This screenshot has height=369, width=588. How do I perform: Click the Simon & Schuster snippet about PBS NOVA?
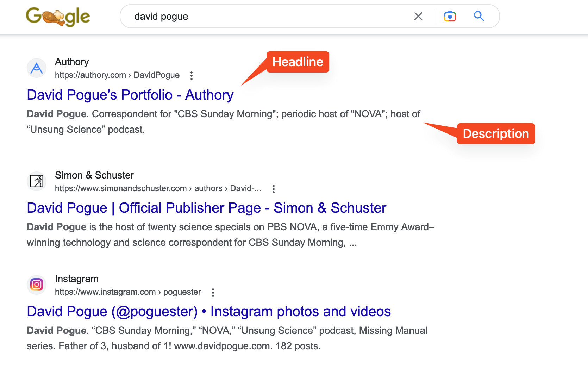pos(231,234)
